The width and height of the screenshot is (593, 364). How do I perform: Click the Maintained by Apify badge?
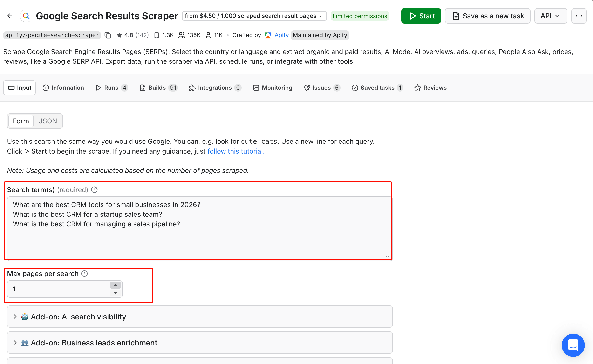coord(320,35)
